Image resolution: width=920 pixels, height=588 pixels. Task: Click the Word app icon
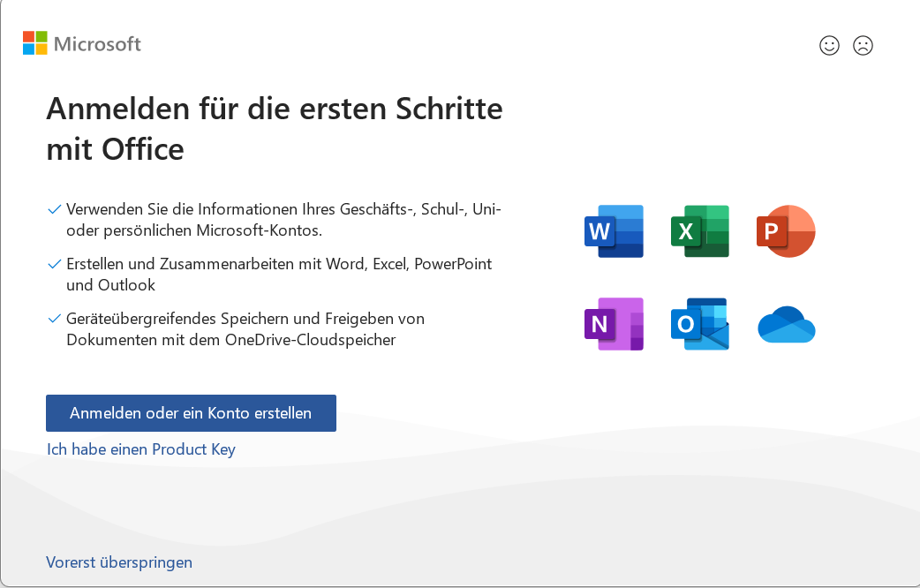[x=614, y=231]
